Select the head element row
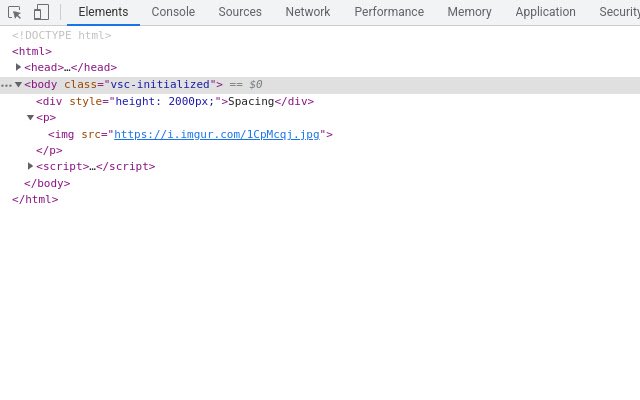The width and height of the screenshot is (640, 400). click(71, 67)
